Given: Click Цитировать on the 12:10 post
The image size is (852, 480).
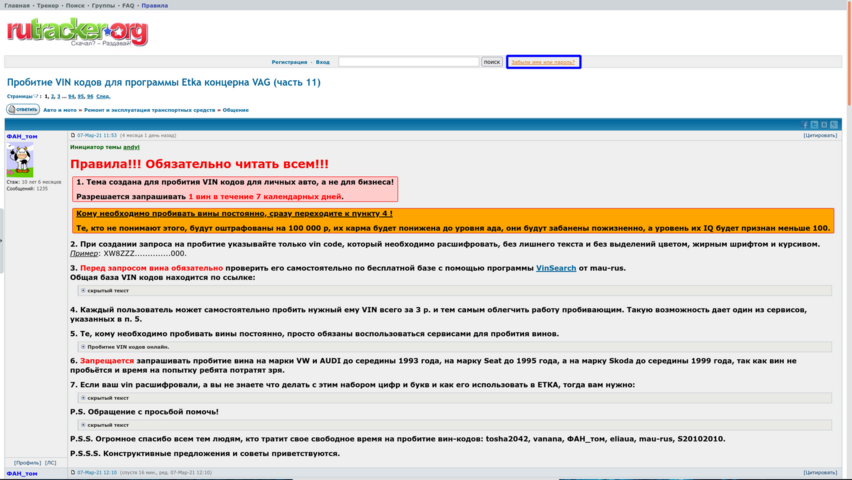Looking at the screenshot, I should 820,472.
